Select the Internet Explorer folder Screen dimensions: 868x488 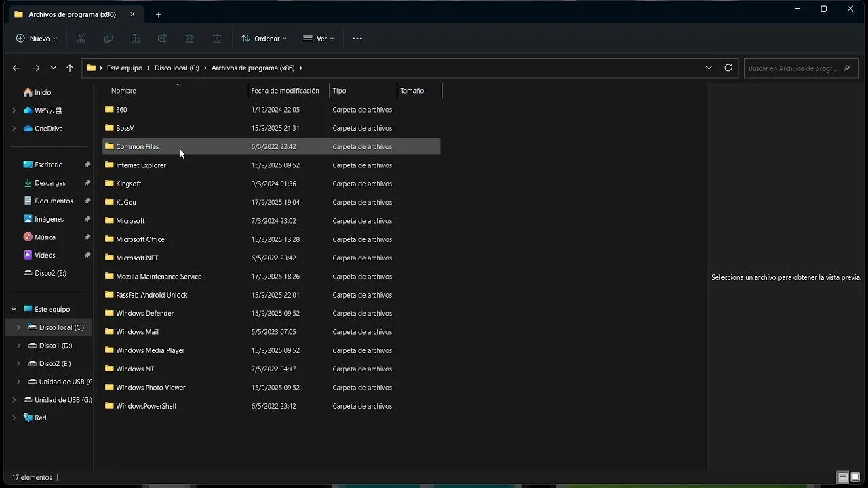point(271,165)
